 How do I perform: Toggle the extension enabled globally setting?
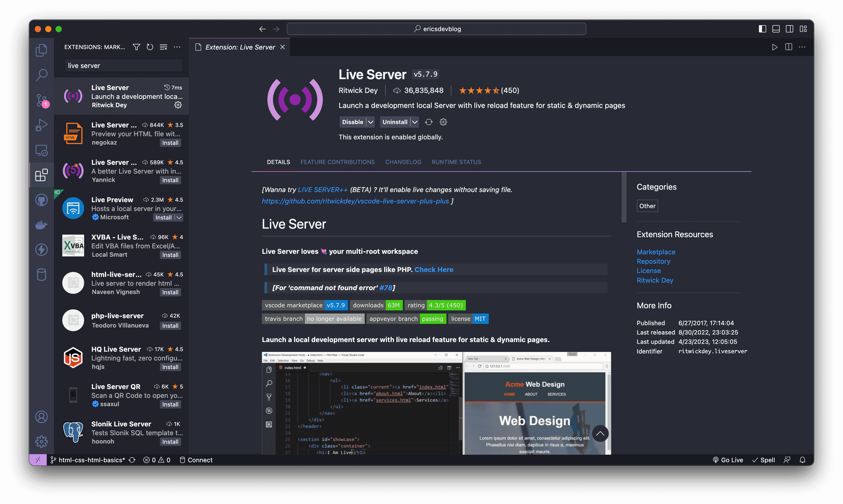click(x=352, y=122)
